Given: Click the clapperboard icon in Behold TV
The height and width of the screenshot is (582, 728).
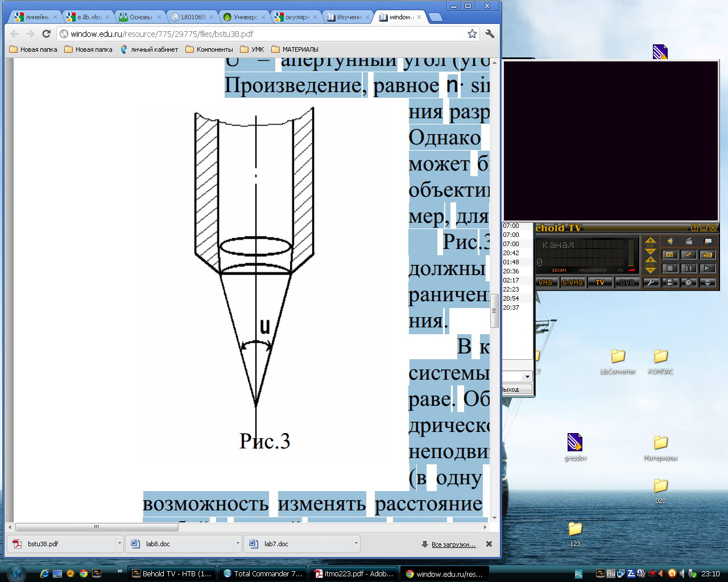Looking at the screenshot, I should coord(689,241).
